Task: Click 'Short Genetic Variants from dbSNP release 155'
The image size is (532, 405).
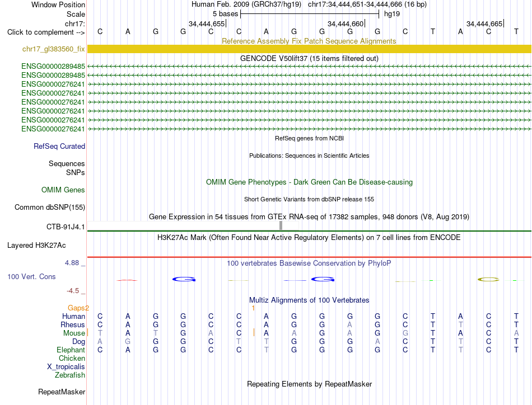Action: (x=309, y=199)
